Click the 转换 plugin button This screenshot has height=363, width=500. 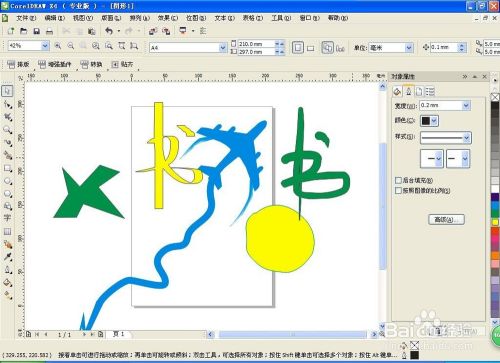point(91,64)
